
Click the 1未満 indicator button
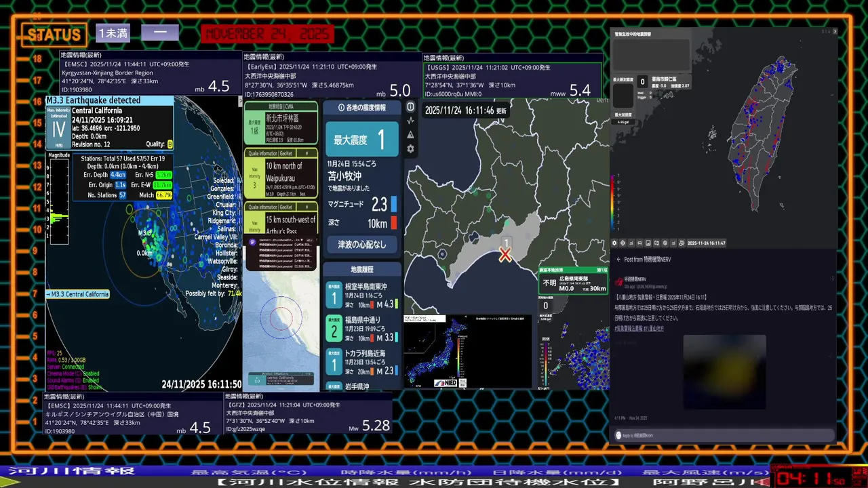113,33
